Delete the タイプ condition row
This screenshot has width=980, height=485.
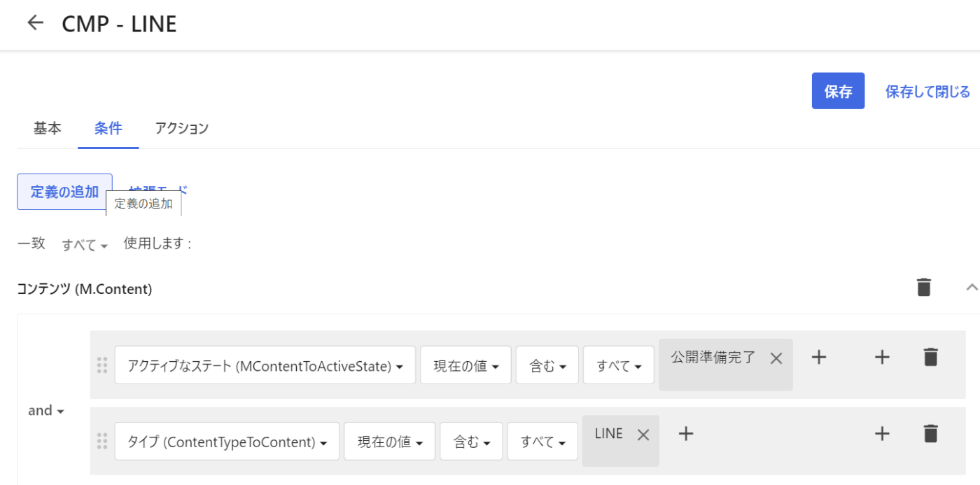[x=930, y=434]
